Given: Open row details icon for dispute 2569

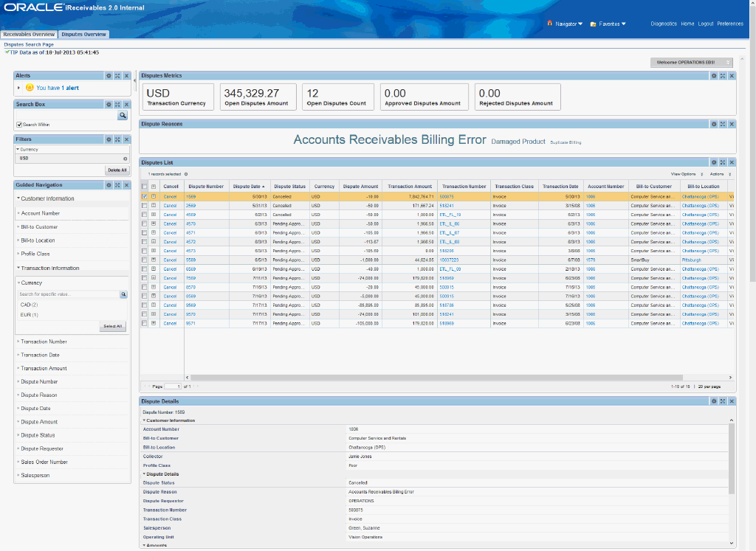Looking at the screenshot, I should coord(154,206).
